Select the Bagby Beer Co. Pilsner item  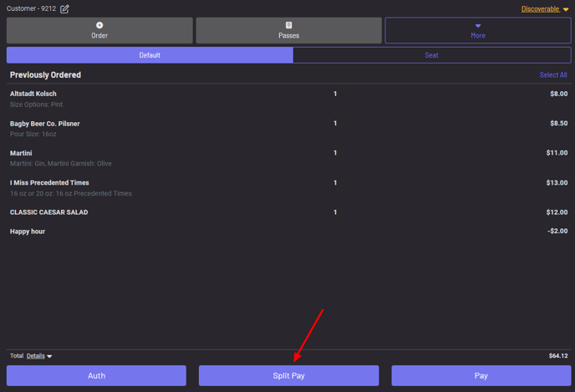(44, 124)
